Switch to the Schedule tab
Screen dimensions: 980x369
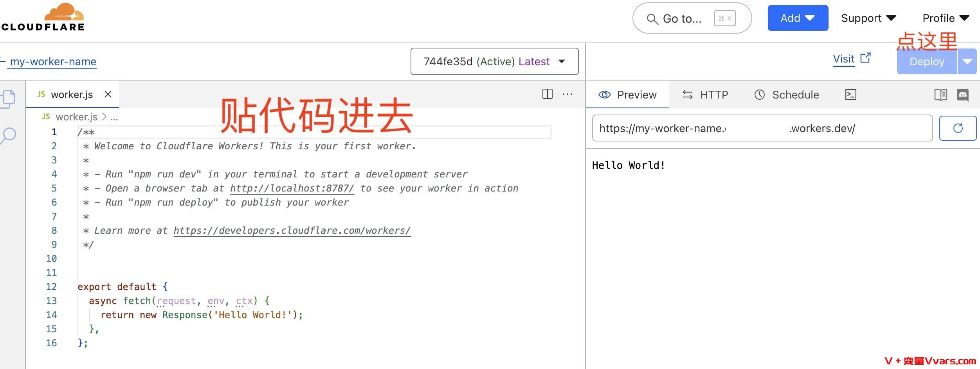click(787, 95)
